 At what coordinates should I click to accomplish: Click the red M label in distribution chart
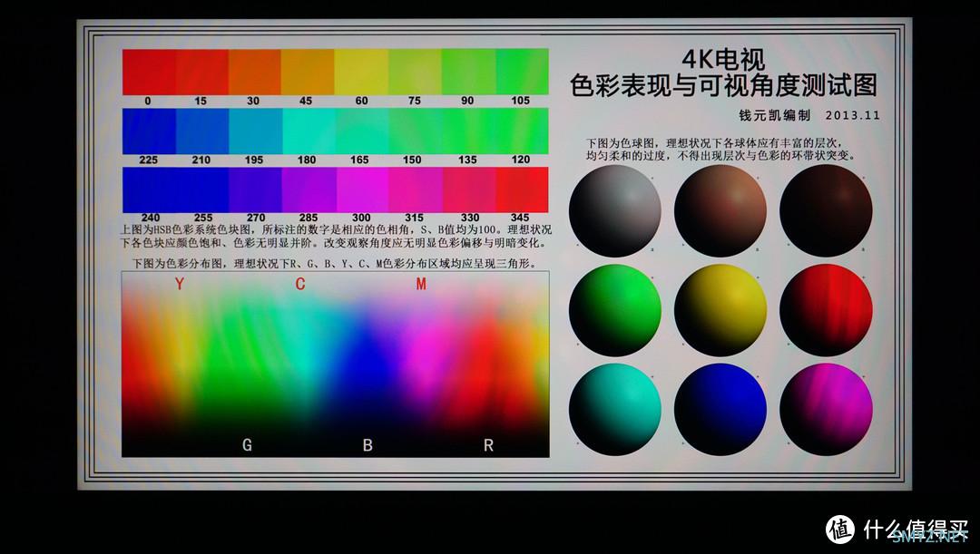[421, 284]
